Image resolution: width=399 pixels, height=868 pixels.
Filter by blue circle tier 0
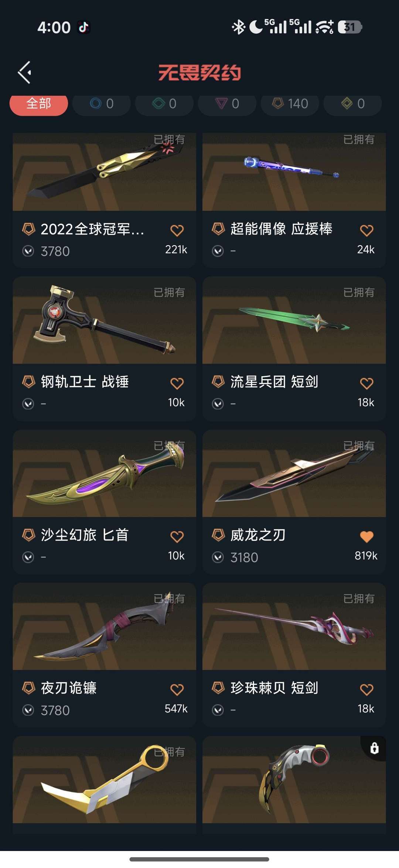pyautogui.click(x=102, y=104)
